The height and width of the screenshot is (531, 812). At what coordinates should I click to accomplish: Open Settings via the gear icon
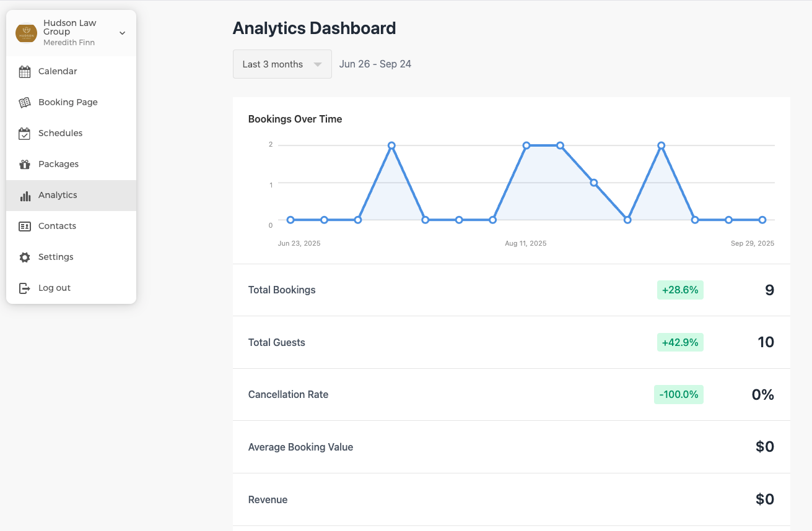click(x=25, y=257)
